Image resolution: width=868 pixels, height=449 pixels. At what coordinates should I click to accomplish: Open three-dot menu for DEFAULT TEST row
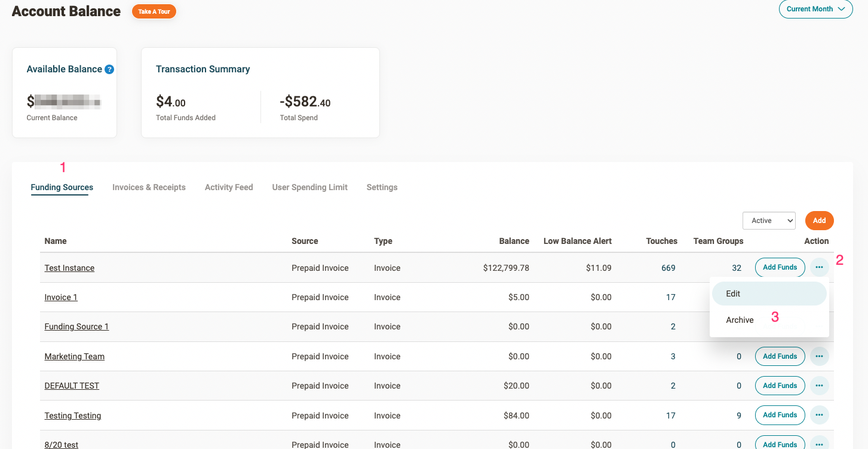819,386
